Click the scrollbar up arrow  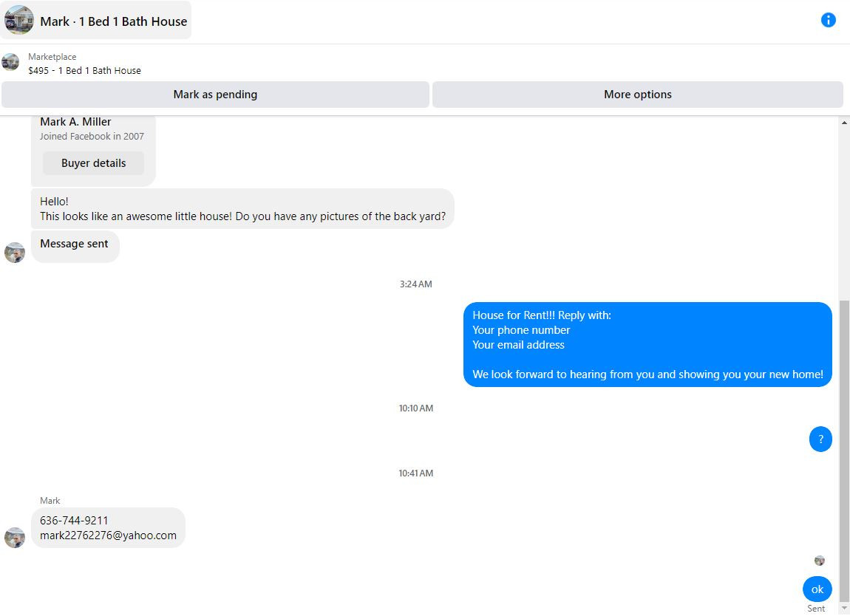coord(844,123)
